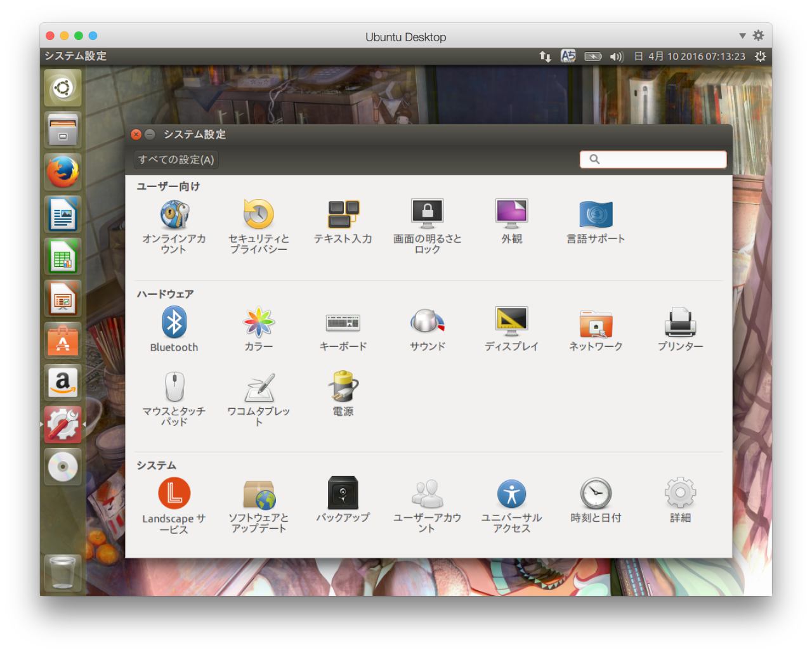Open Language Support (言語サポート) settings

(596, 222)
